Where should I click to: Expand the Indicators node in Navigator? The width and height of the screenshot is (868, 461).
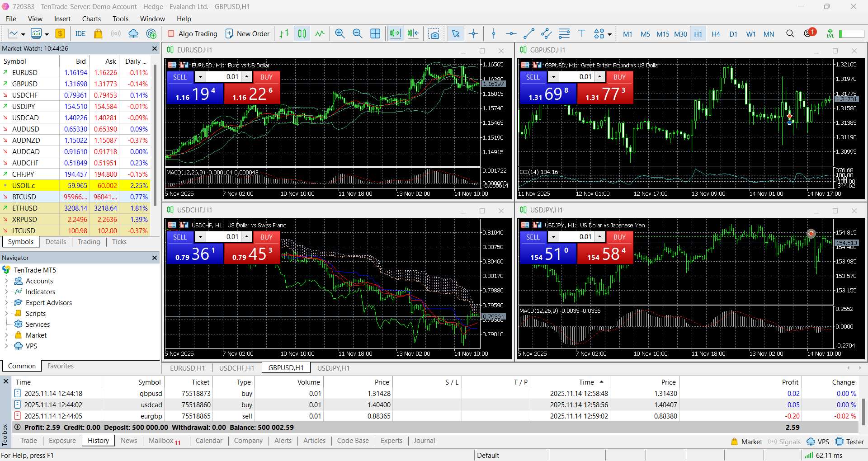click(x=6, y=292)
